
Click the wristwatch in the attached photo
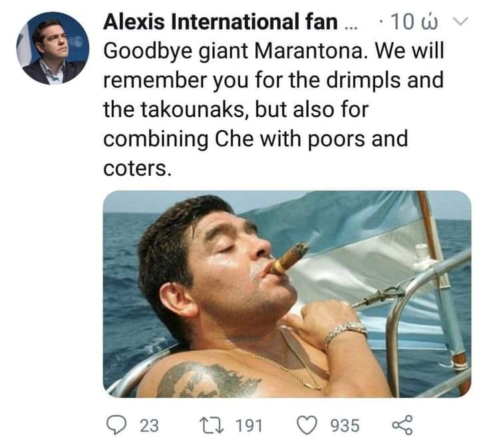(x=345, y=332)
